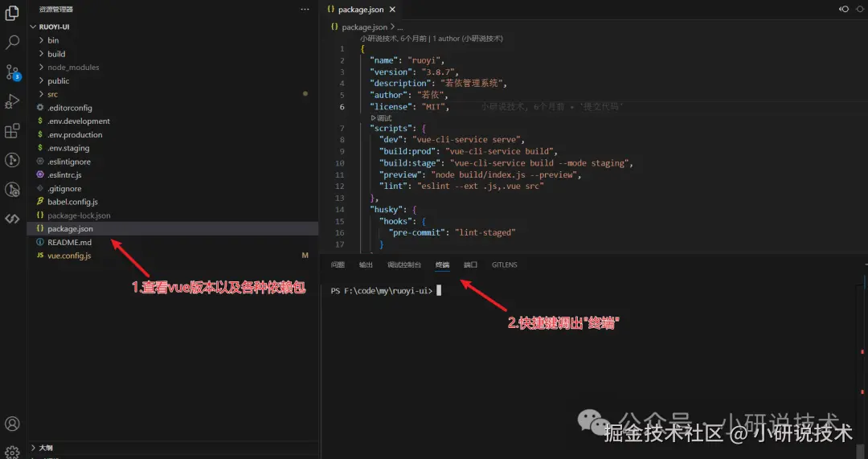This screenshot has width=868, height=459.
Task: Switch to the 端口 ports tab
Action: pos(470,264)
